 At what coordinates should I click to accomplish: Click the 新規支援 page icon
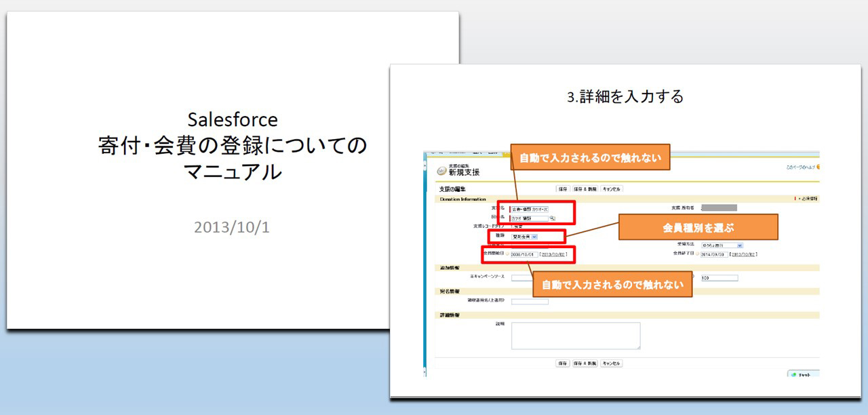[441, 171]
